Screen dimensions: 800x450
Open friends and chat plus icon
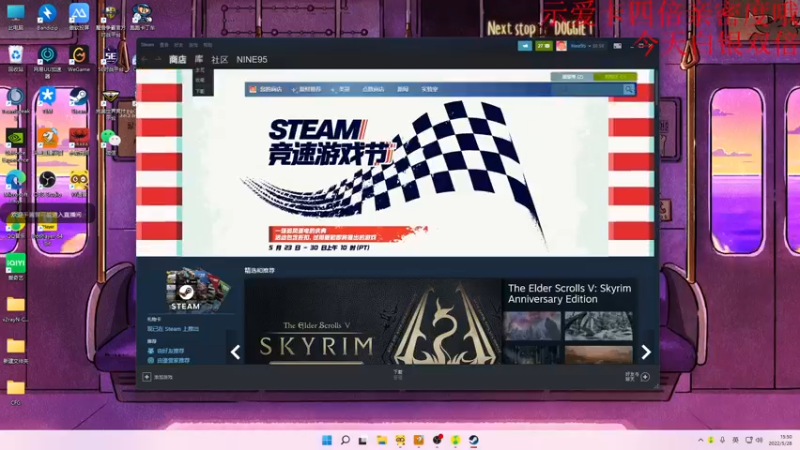[x=645, y=377]
